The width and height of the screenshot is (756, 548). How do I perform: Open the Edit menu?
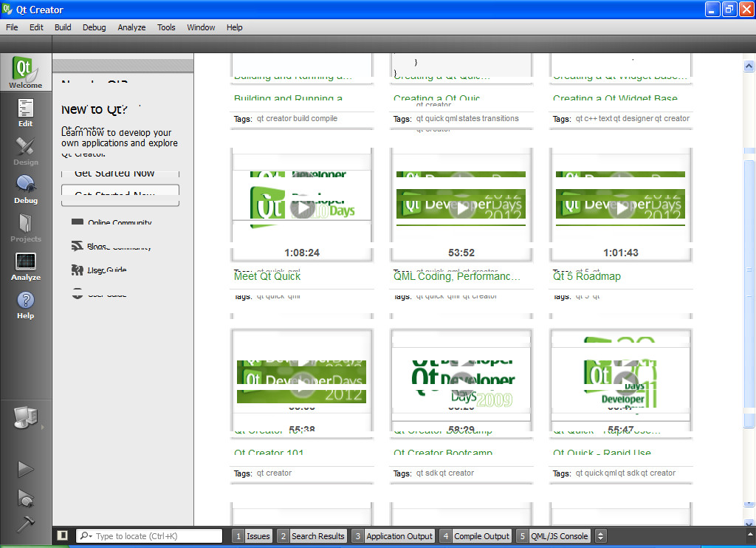pos(36,27)
